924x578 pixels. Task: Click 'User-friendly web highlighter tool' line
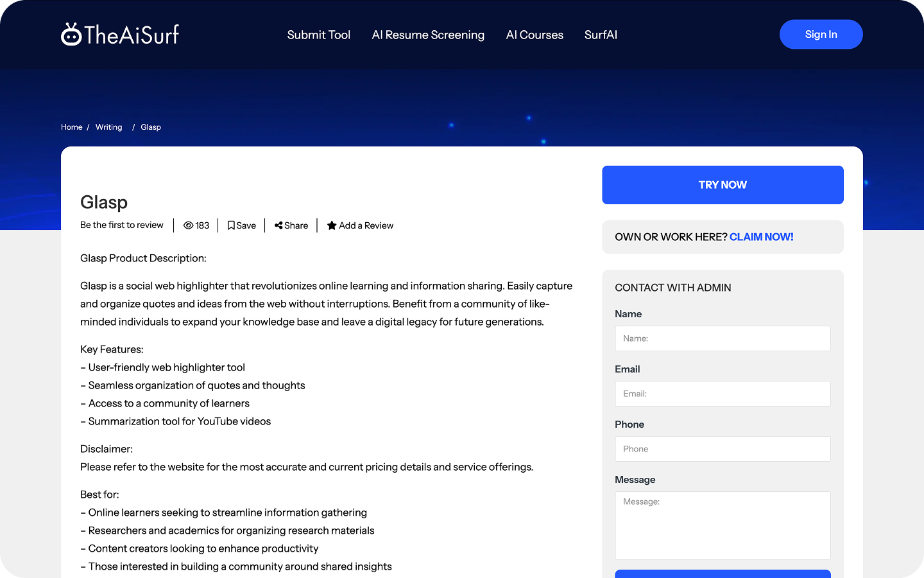click(x=162, y=367)
